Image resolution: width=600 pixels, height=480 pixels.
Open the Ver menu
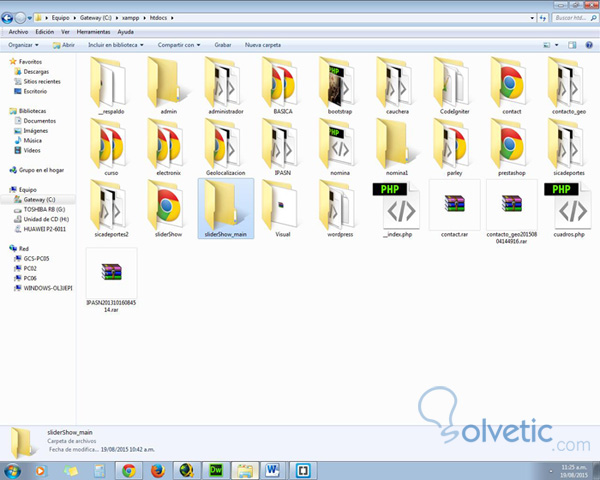[65, 32]
